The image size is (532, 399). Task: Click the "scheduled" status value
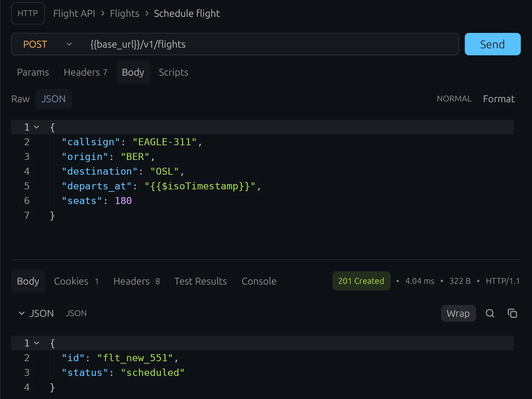coord(153,372)
